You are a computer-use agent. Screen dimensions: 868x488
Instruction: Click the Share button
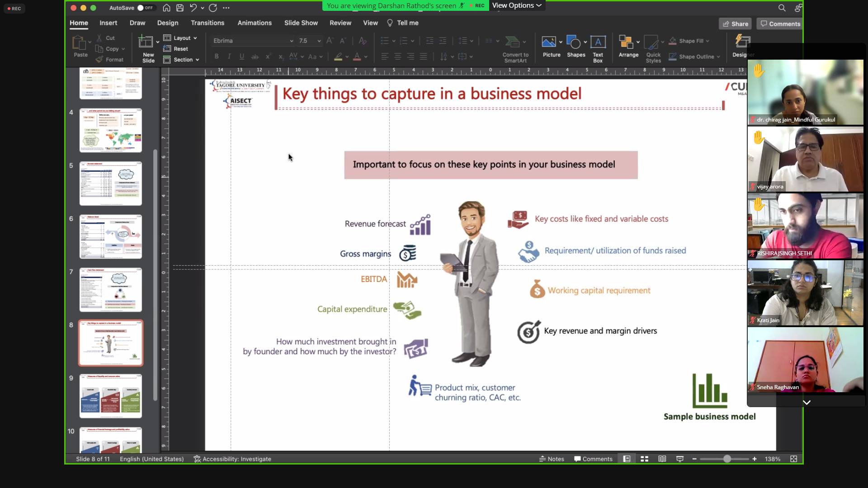click(x=735, y=23)
